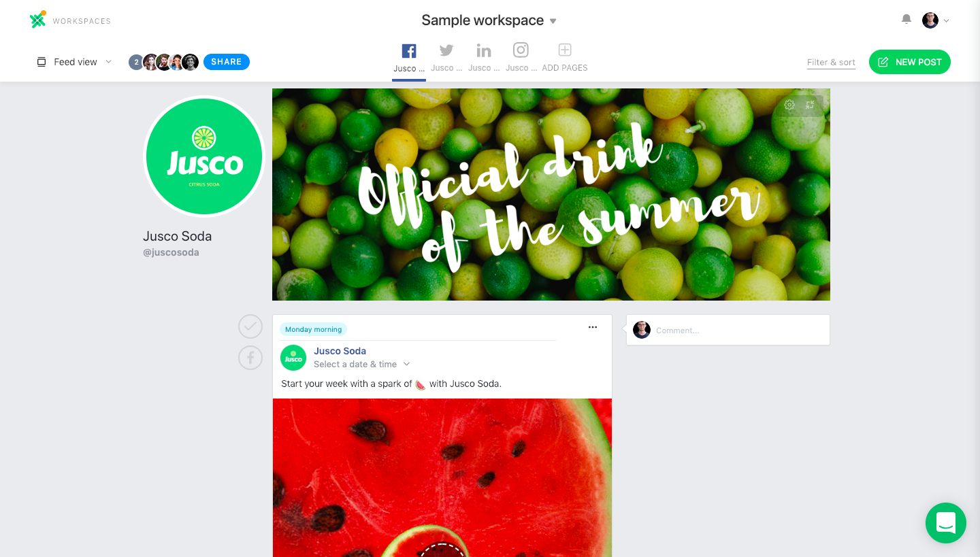
Task: Click the Share button
Action: click(227, 62)
